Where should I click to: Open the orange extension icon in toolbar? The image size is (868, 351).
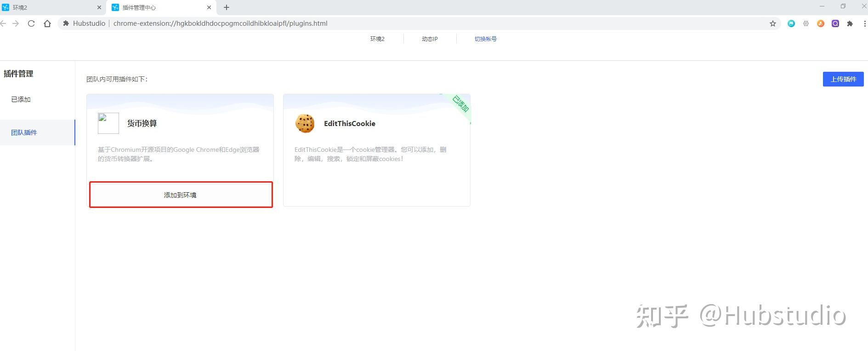click(x=820, y=23)
